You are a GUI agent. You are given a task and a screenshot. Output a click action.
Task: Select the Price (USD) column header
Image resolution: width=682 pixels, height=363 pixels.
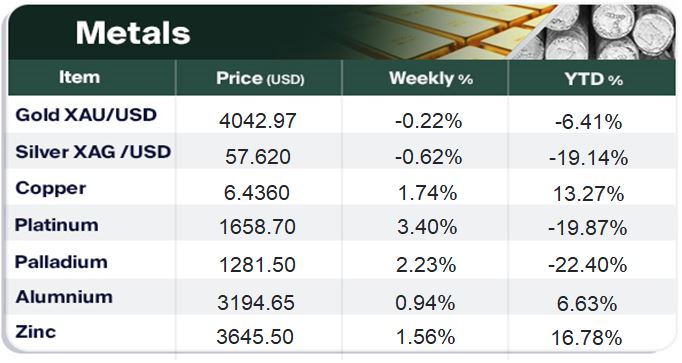coord(260,79)
